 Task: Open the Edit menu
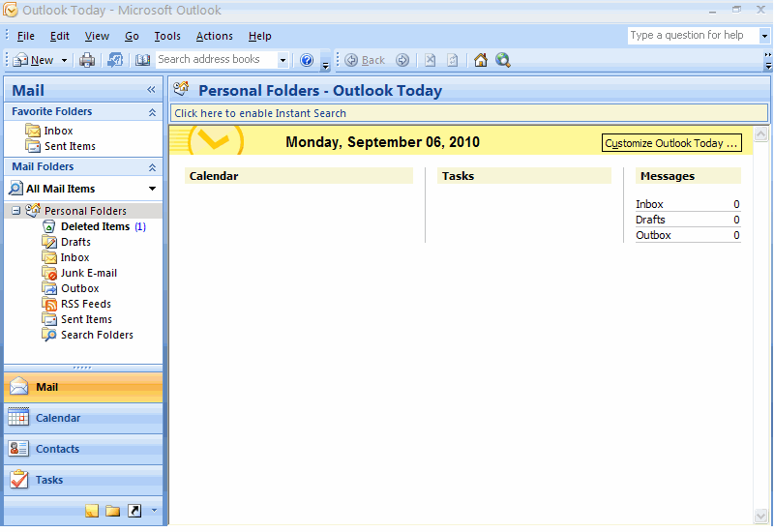point(60,36)
